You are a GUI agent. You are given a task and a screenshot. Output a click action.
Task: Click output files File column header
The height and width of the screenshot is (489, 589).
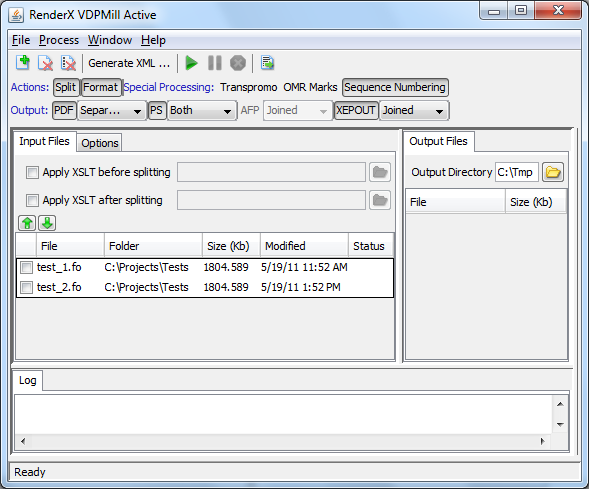[x=456, y=202]
